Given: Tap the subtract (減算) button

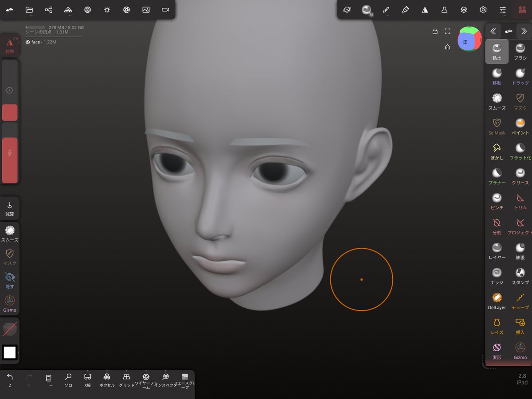Looking at the screenshot, I should pyautogui.click(x=10, y=207).
